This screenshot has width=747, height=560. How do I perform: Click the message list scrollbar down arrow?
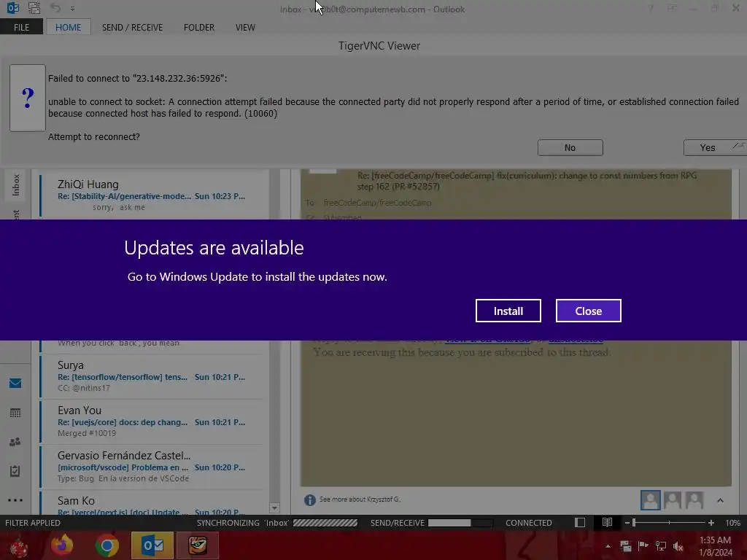point(274,508)
